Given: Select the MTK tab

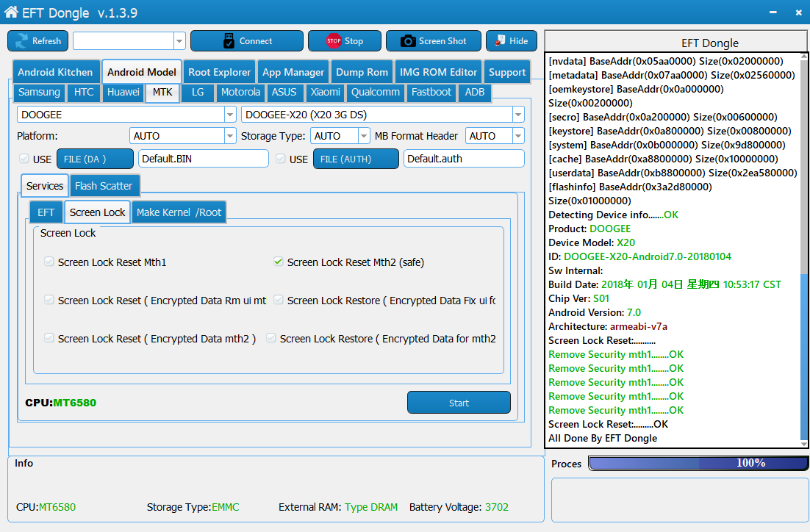Looking at the screenshot, I should pyautogui.click(x=162, y=92).
